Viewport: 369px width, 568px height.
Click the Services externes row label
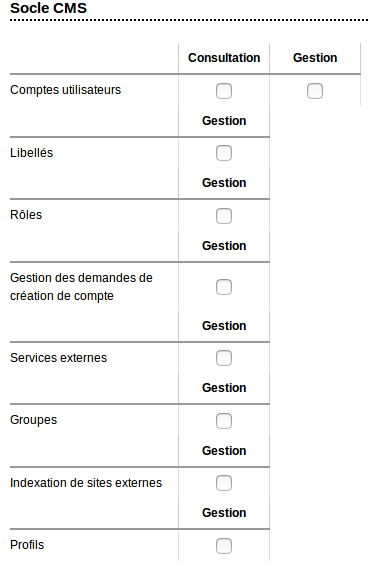59,358
